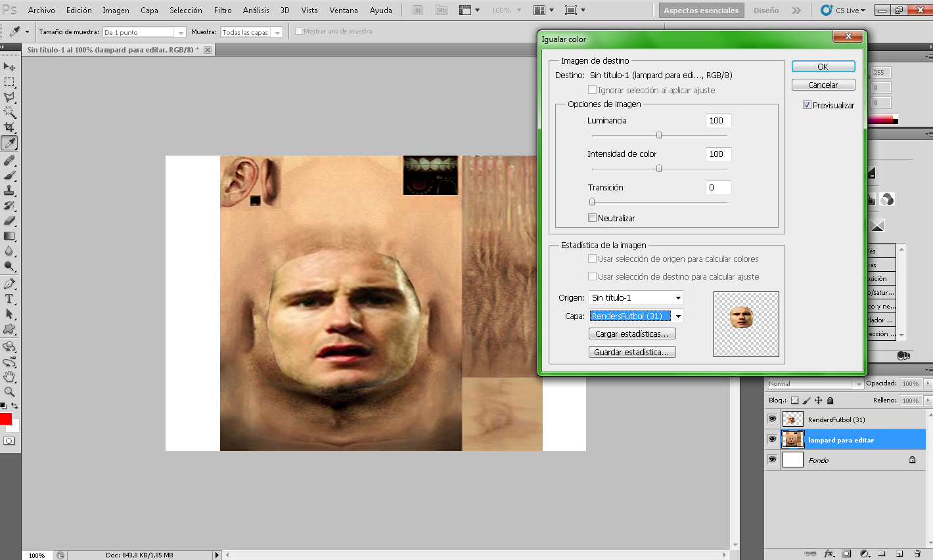
Task: Select the Healing Brush tool
Action: click(9, 160)
